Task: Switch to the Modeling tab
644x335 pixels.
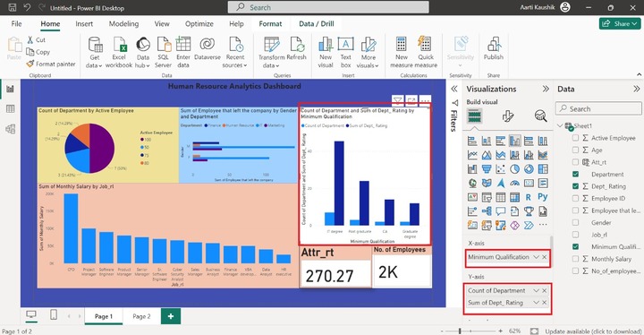Action: (x=123, y=24)
